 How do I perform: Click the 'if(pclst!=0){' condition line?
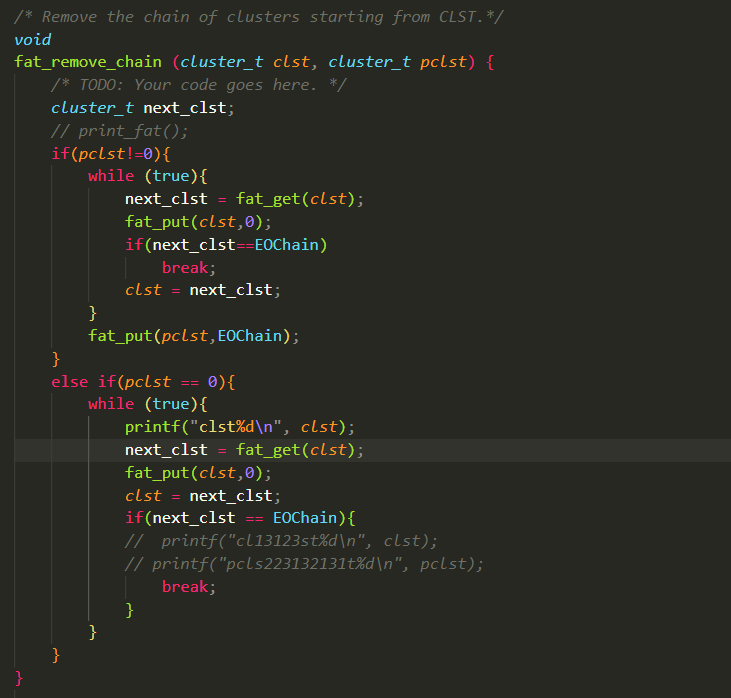111,153
